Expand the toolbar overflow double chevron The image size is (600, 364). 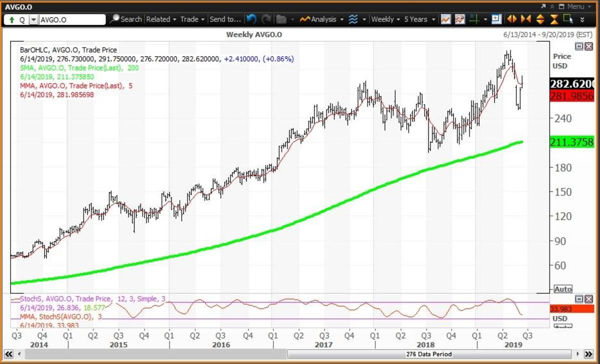point(582,20)
